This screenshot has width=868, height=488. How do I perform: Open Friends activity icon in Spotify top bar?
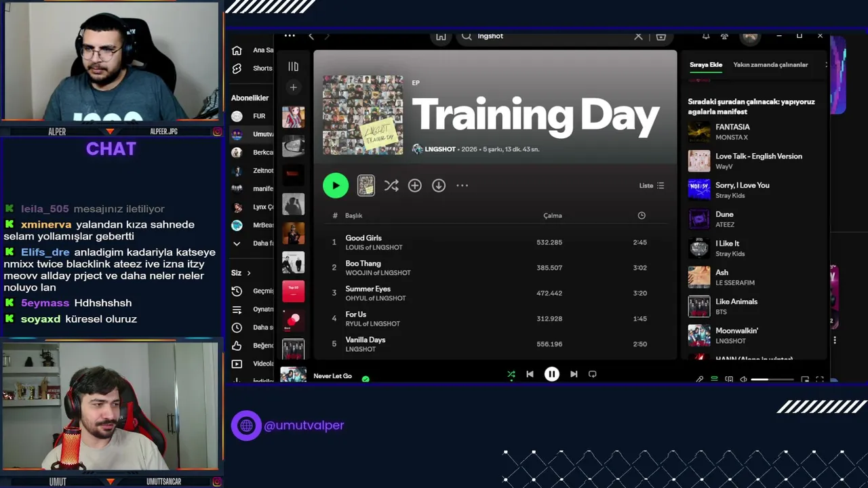(725, 36)
